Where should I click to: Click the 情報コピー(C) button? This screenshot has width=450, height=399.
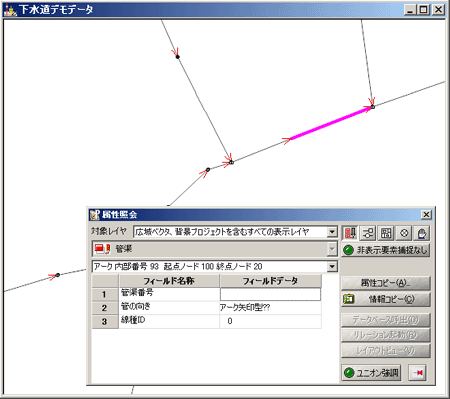tap(386, 299)
